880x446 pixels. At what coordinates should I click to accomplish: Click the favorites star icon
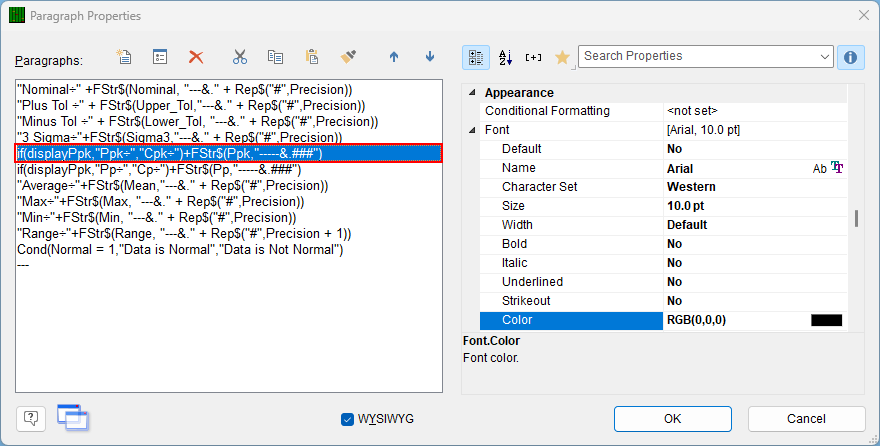pos(562,57)
